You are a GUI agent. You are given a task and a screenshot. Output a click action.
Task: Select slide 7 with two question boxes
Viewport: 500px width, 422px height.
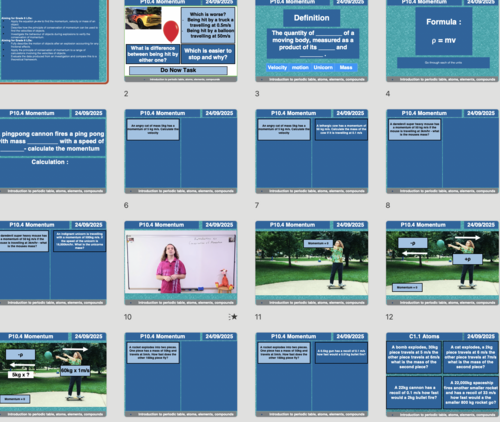tap(312, 151)
